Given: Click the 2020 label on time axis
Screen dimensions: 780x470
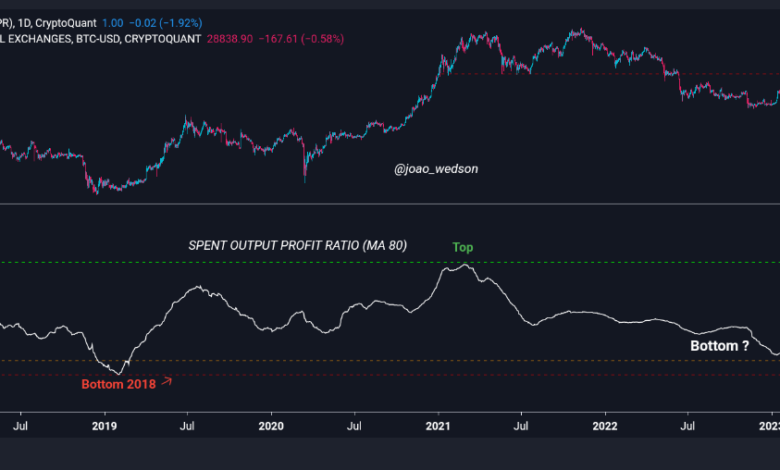Looking at the screenshot, I should (271, 426).
